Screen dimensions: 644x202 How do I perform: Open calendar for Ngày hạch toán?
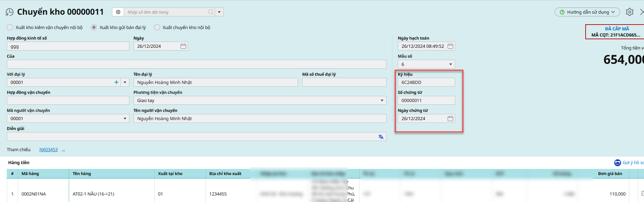point(450,46)
